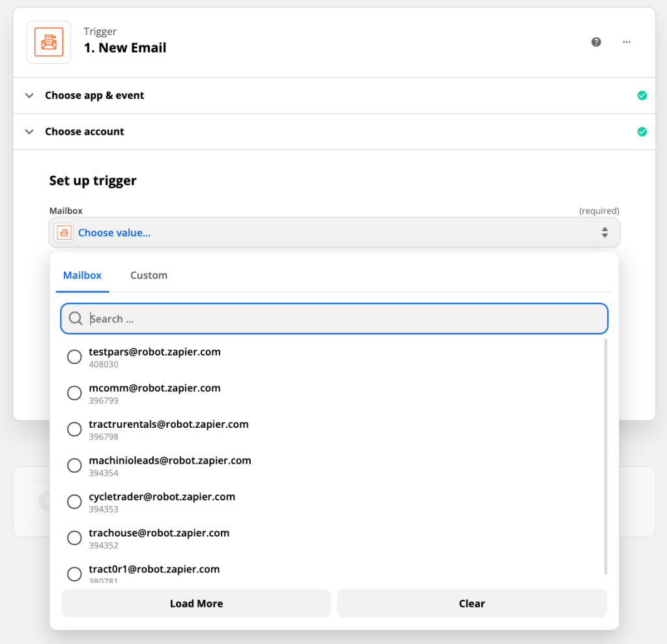The width and height of the screenshot is (667, 644).
Task: Click the mailbox list scrollbar
Action: click(606, 456)
